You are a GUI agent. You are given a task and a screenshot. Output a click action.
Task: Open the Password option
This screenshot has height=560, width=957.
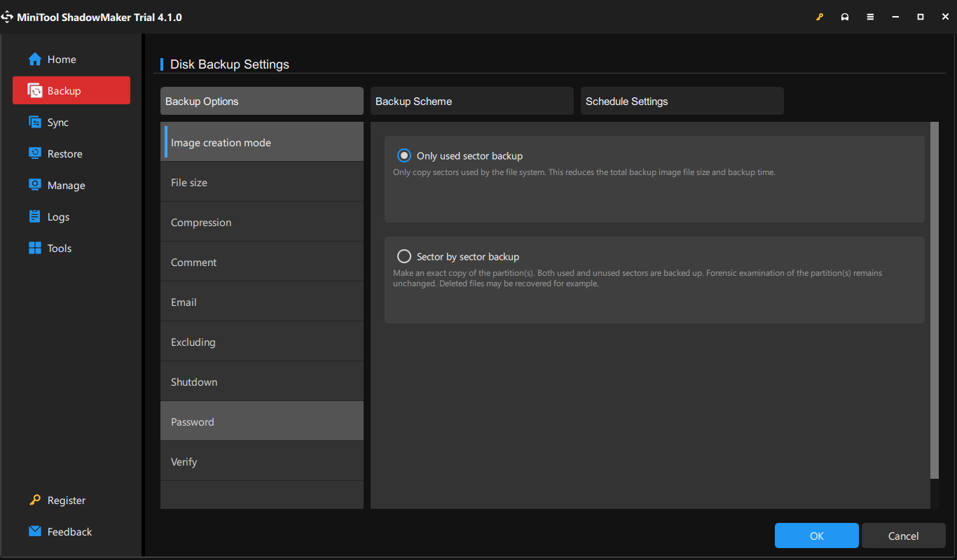pyautogui.click(x=262, y=421)
